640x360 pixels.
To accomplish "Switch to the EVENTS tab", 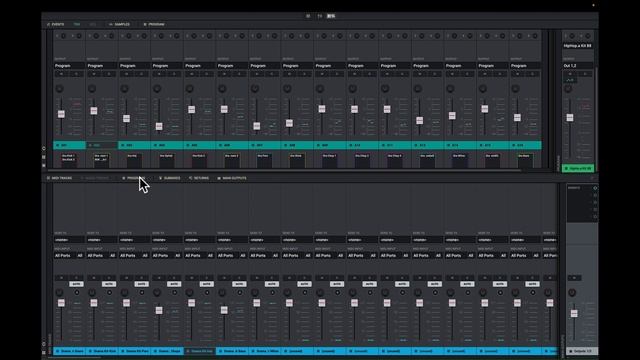I will pos(56,24).
